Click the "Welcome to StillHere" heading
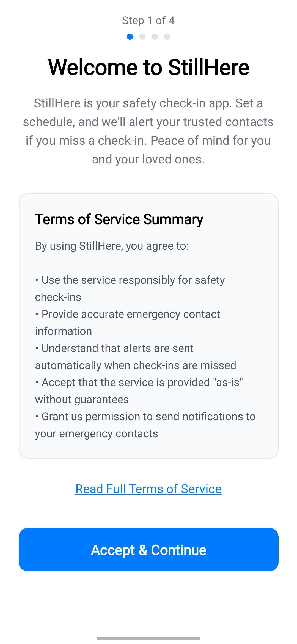Image resolution: width=297 pixels, height=644 pixels. (148, 67)
